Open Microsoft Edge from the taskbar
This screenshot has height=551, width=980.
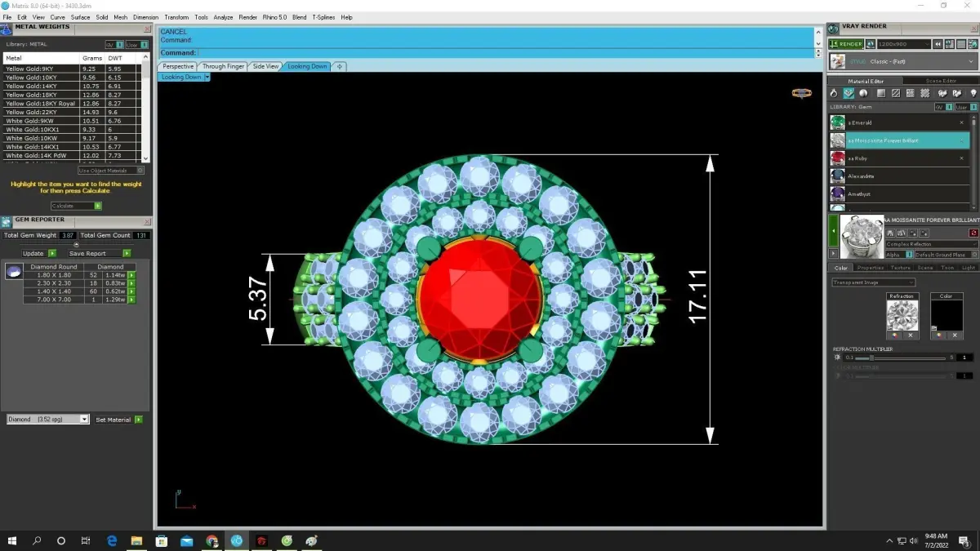pyautogui.click(x=112, y=540)
